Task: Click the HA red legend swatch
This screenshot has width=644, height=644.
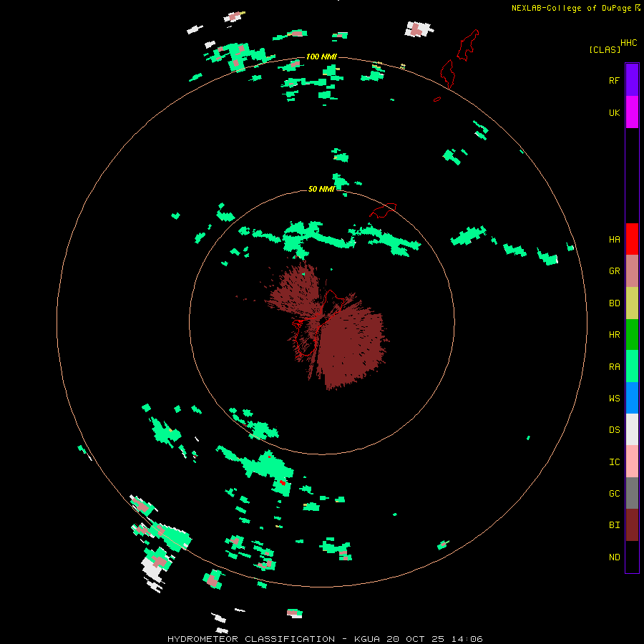Action: click(632, 239)
